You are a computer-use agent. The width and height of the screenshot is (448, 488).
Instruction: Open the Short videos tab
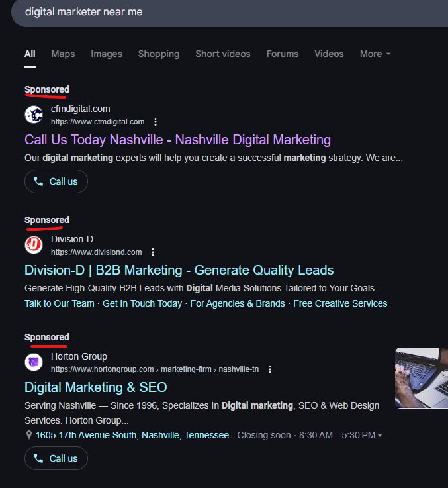[223, 54]
